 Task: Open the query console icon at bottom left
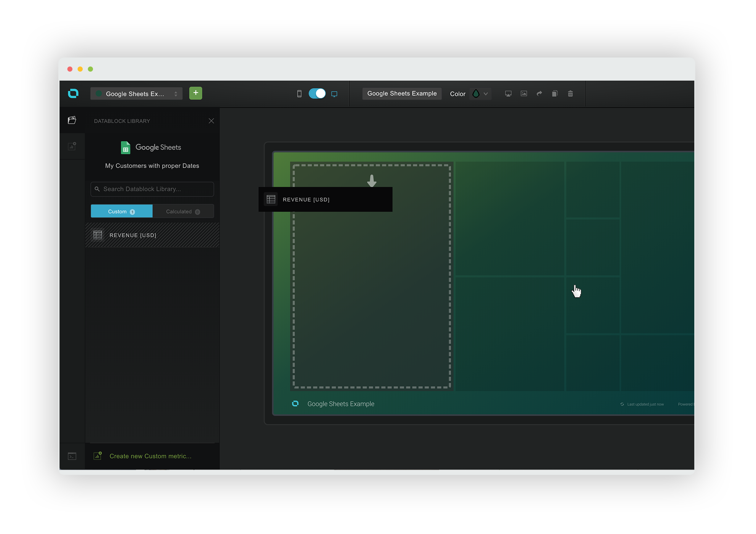coord(72,456)
